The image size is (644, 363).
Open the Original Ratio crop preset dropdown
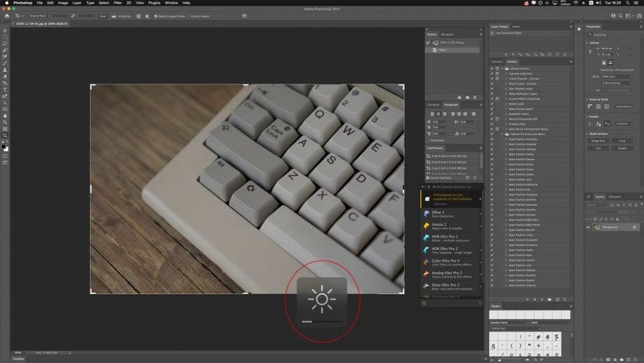pos(39,16)
